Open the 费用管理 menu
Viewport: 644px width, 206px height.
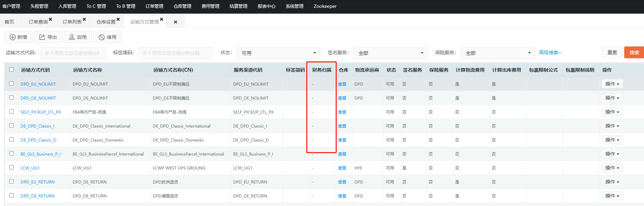tap(211, 6)
